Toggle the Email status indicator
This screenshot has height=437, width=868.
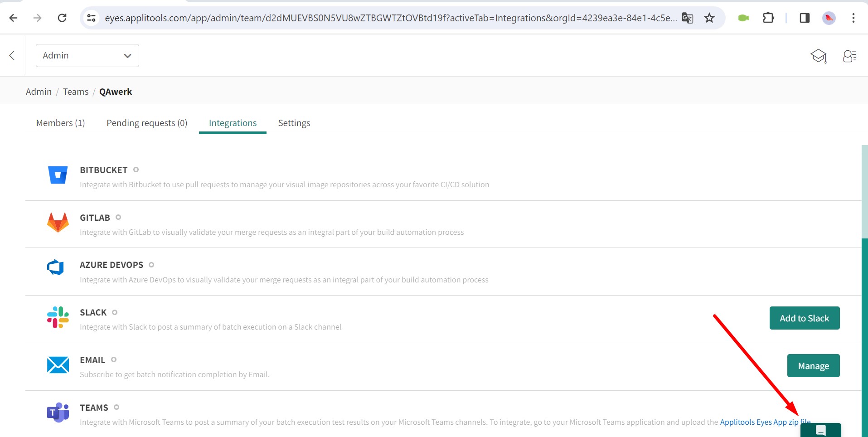pos(114,359)
